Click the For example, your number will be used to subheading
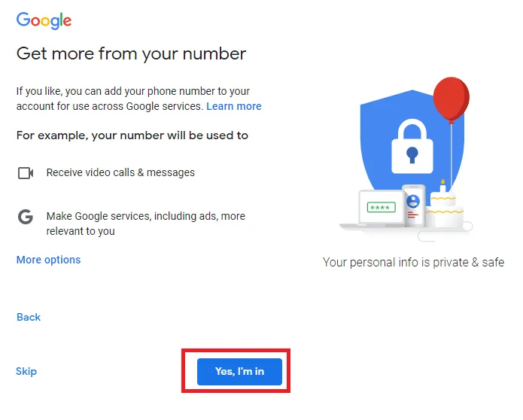 [x=132, y=135]
